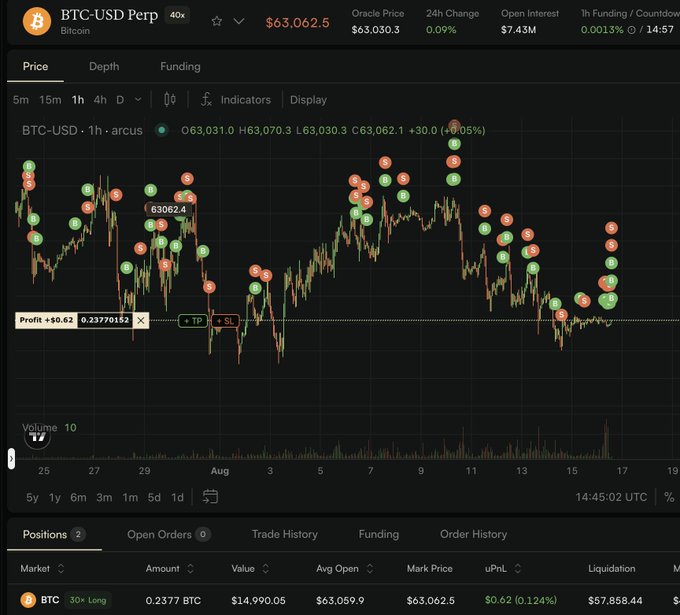Click the 63062.4 price tooltip label

coord(168,209)
